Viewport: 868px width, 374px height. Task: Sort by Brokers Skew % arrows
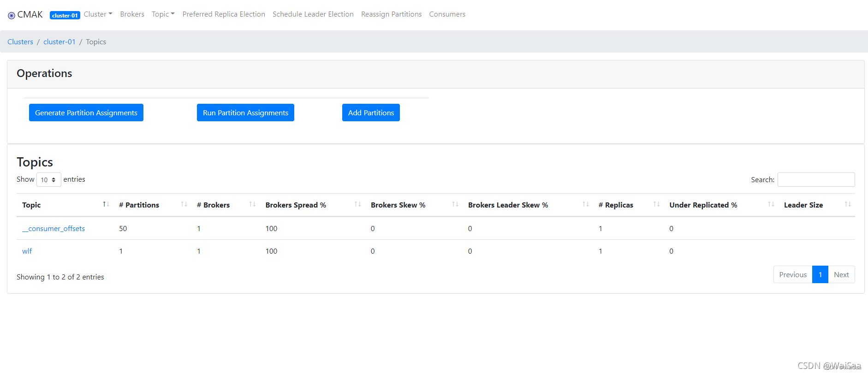[x=455, y=204]
